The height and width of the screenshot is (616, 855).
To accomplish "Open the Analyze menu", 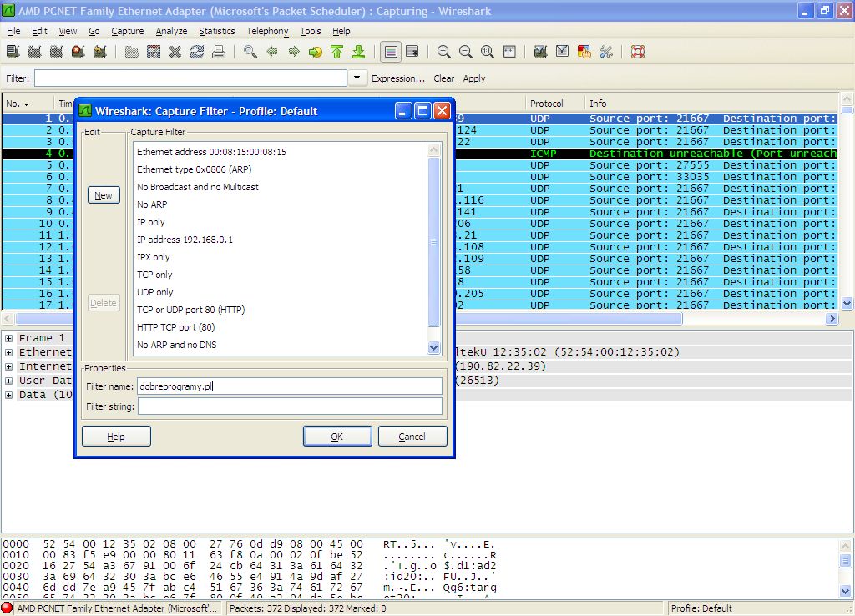I will coord(171,31).
